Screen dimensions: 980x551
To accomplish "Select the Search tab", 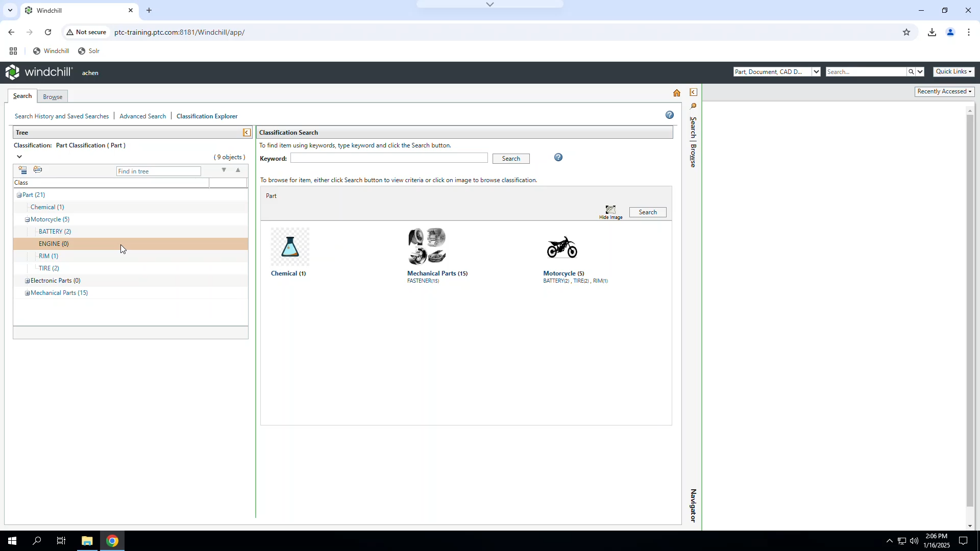I will click(22, 96).
